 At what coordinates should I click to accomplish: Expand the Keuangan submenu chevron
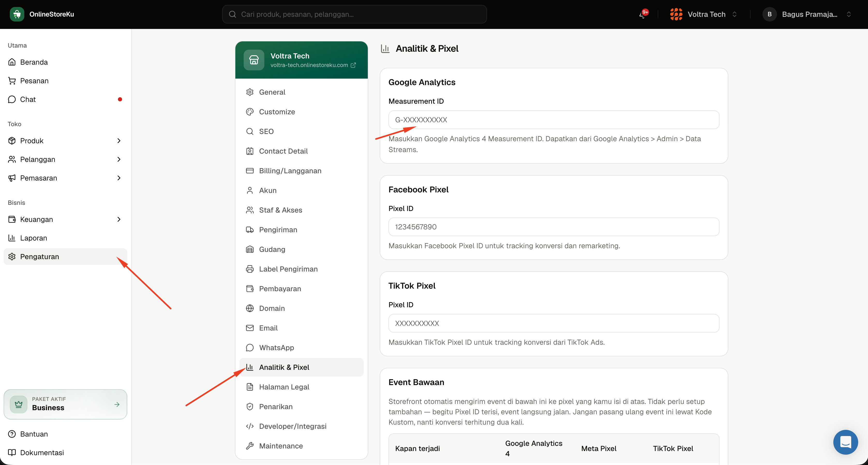(119, 219)
